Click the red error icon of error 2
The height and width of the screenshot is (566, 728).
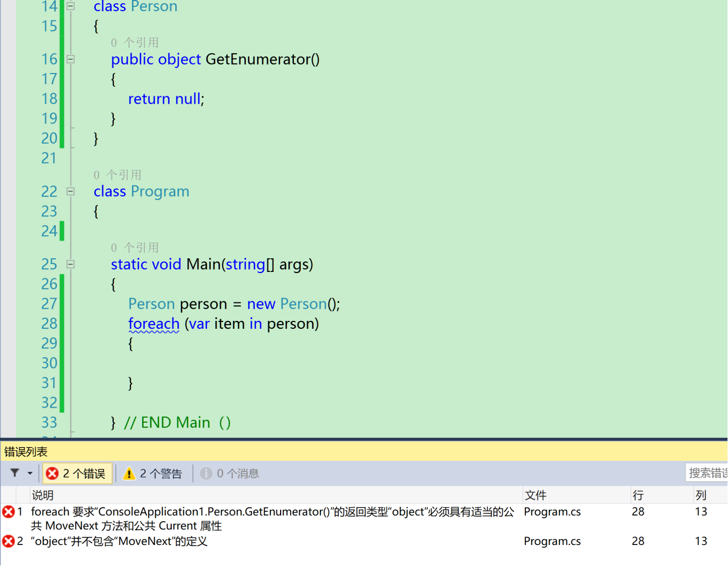8,541
